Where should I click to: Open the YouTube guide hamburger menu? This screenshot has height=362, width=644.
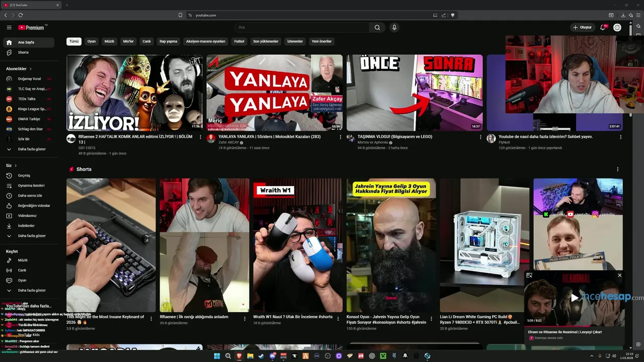(9, 28)
